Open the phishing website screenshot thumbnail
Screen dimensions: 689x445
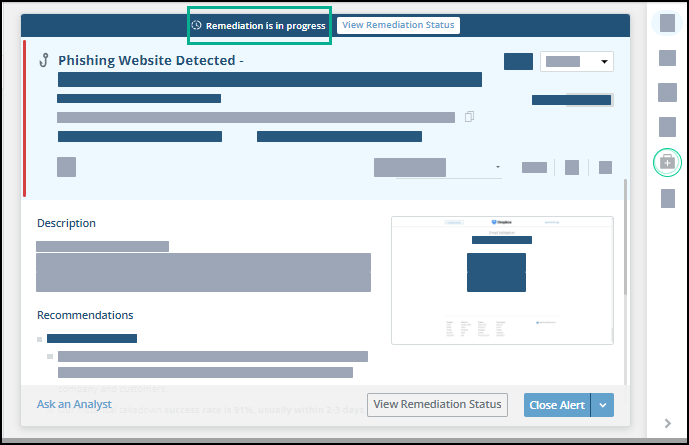pyautogui.click(x=501, y=280)
